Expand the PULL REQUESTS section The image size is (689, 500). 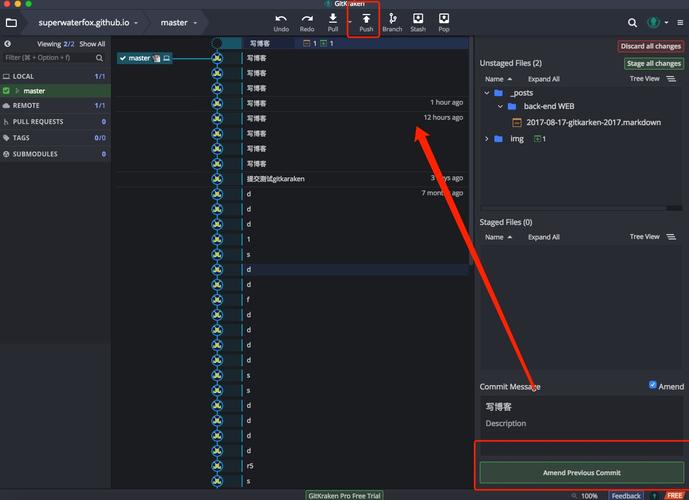coord(55,122)
